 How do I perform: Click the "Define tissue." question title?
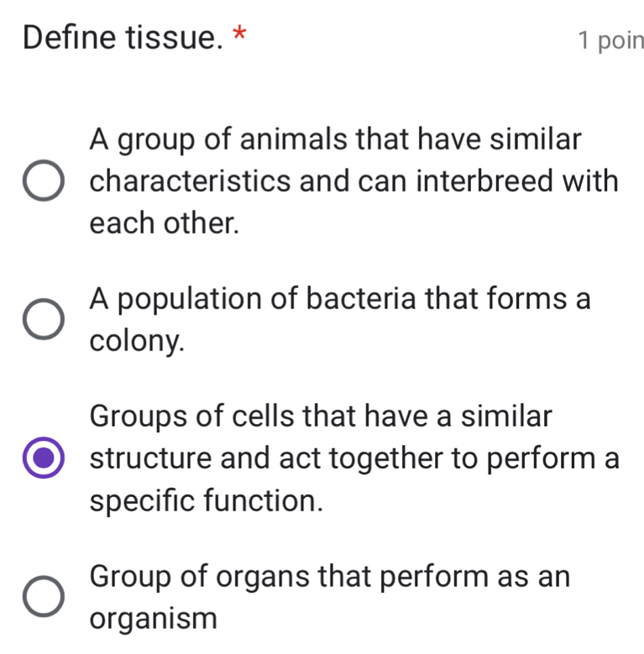click(118, 38)
